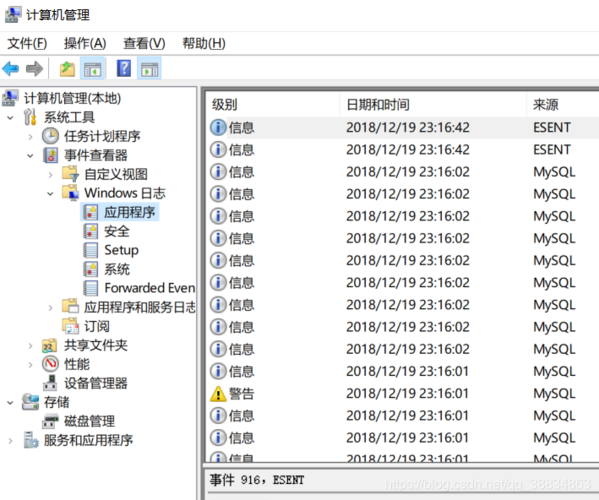Click the yellow 警告 warning triangle icon
The width and height of the screenshot is (599, 500).
point(219,393)
